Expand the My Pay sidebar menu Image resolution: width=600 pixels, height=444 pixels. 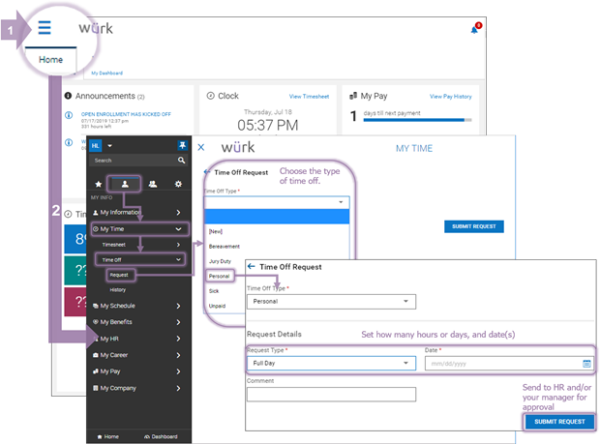[x=137, y=371]
